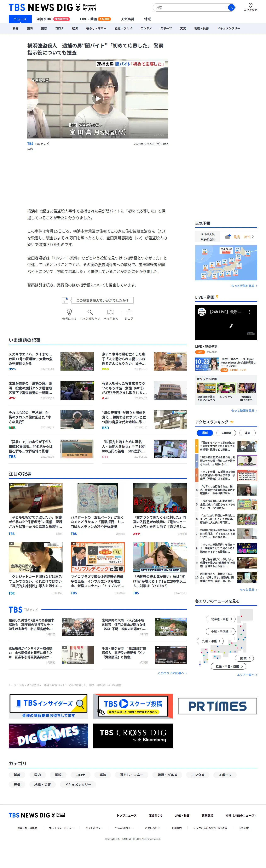This screenshot has height=868, width=266.
Task: Open ranking item 電動ドライバーで足を刺した
Action: 226,446
